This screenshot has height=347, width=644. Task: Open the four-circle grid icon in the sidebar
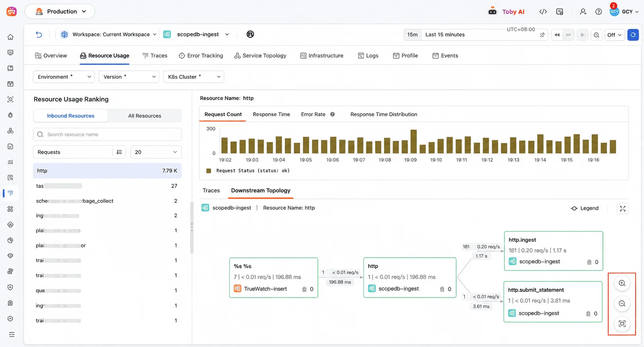[11, 209]
